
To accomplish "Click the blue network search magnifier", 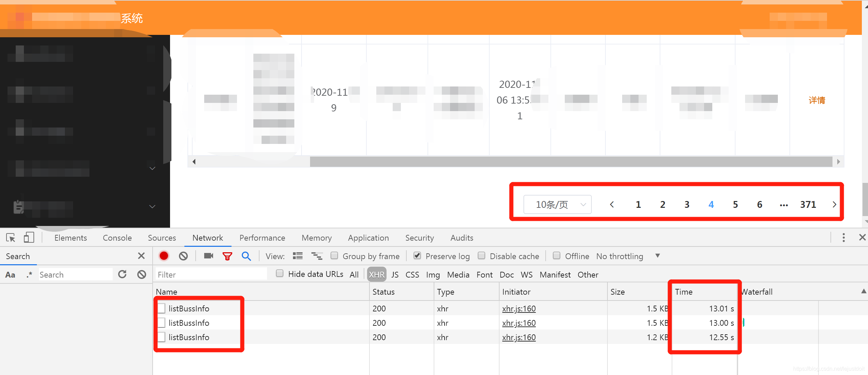I will coord(246,256).
